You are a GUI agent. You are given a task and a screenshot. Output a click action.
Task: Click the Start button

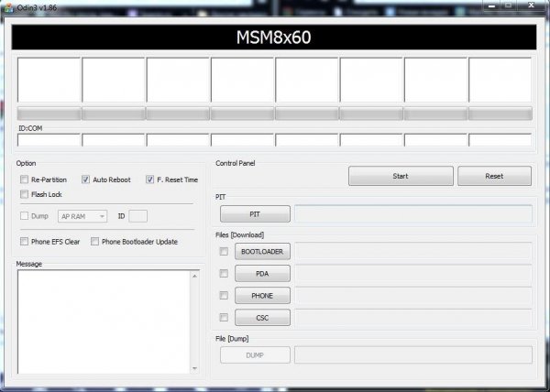click(x=401, y=176)
